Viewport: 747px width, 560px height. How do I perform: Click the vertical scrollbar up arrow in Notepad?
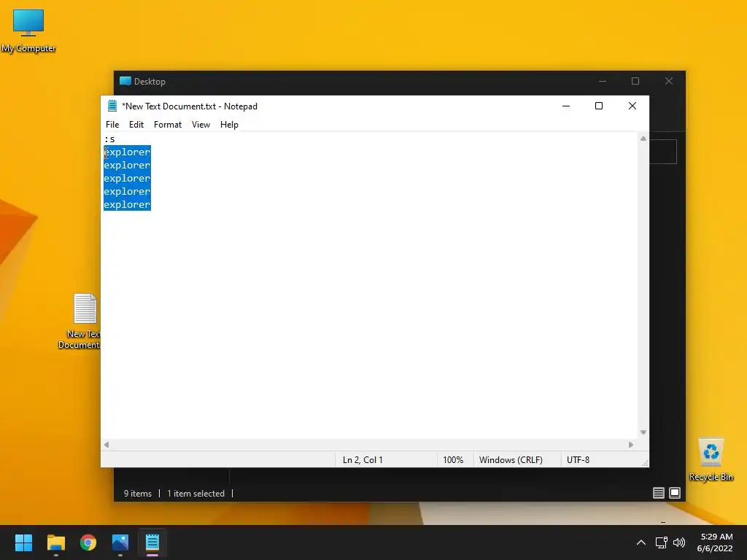point(643,139)
